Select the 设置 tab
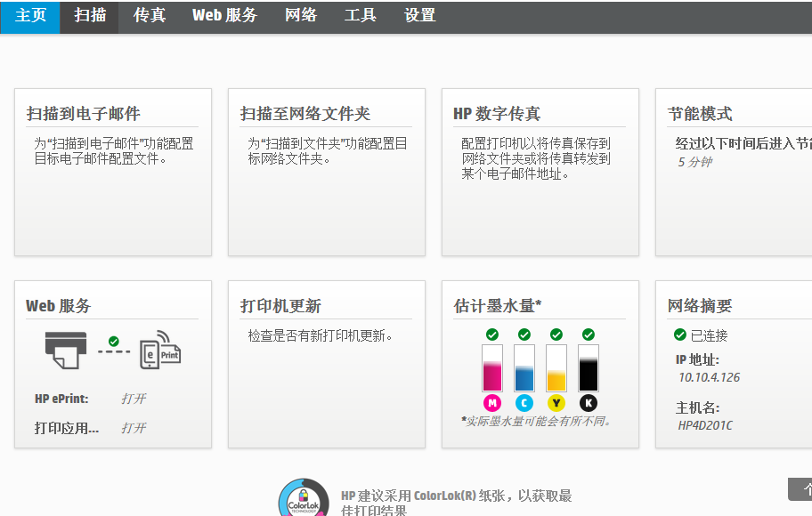812x516 pixels. click(x=419, y=16)
